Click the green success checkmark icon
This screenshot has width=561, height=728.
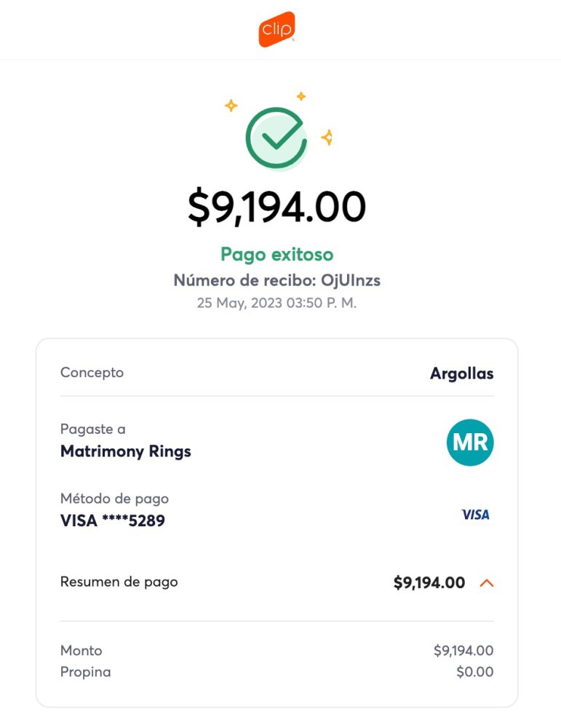(x=276, y=138)
